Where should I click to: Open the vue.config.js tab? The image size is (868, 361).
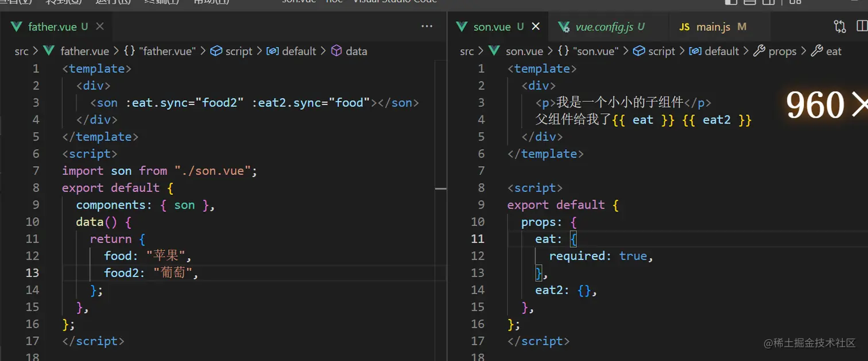coord(609,26)
